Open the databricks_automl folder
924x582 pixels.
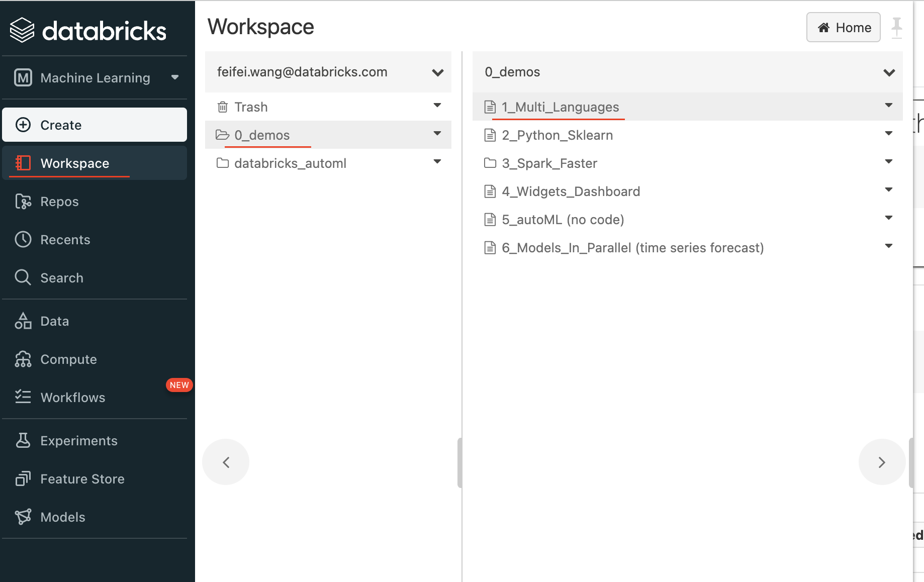tap(290, 163)
